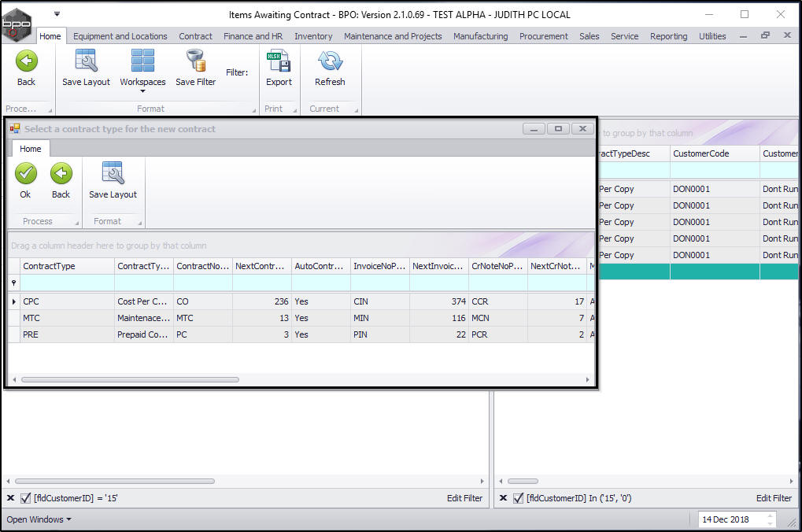Image resolution: width=802 pixels, height=532 pixels.
Task: Remove the left filter using X icon
Action: point(10,498)
